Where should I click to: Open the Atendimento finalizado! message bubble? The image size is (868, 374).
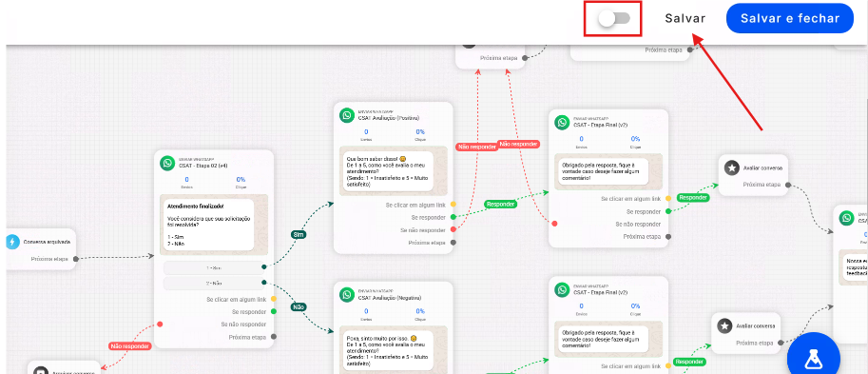pyautogui.click(x=210, y=225)
